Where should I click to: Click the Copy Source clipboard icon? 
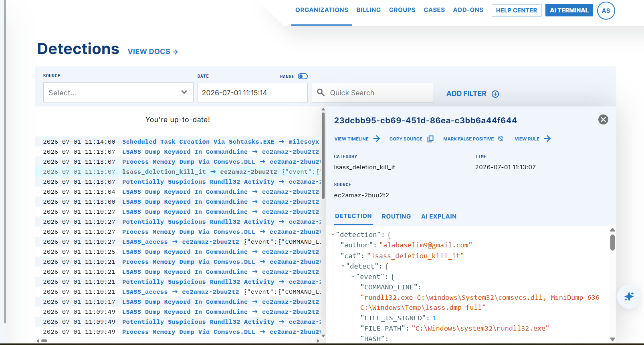tap(430, 139)
